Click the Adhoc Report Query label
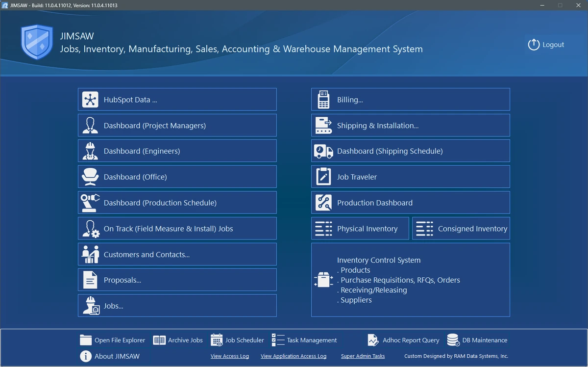The image size is (588, 367). pos(411,340)
